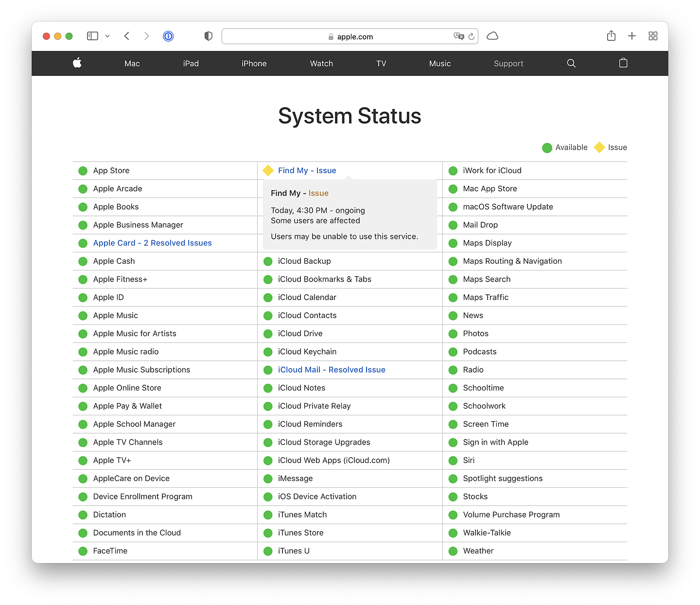The image size is (700, 605).
Task: Click the 'iCloud Web Apps (iCloud.com)' text
Action: [334, 461]
